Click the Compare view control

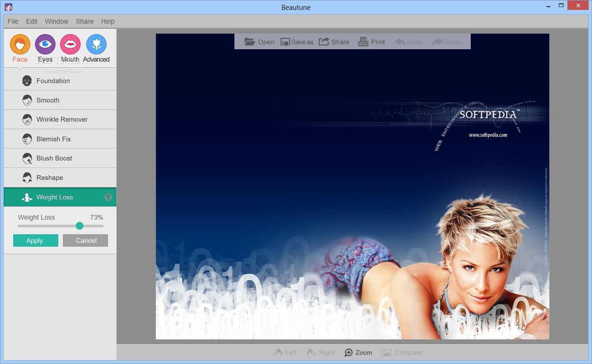(402, 353)
